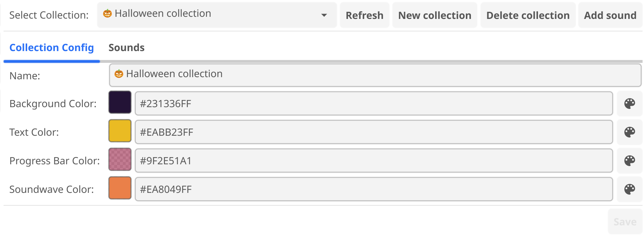
Task: Open color palette picker for Soundwave Color
Action: pos(629,189)
